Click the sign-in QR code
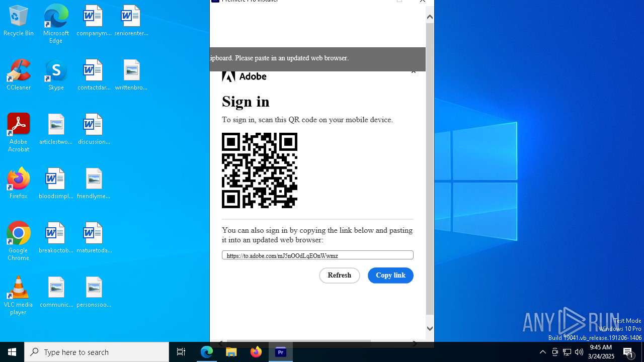 260,170
